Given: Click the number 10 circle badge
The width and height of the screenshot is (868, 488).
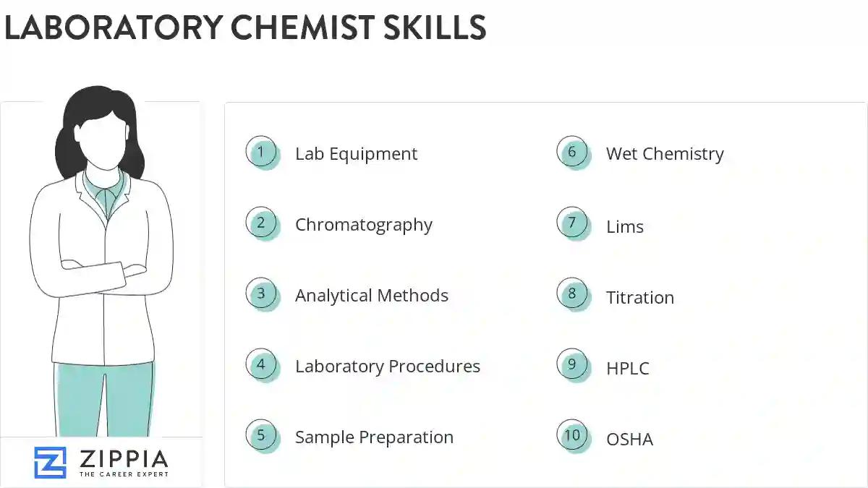Looking at the screenshot, I should [x=572, y=435].
